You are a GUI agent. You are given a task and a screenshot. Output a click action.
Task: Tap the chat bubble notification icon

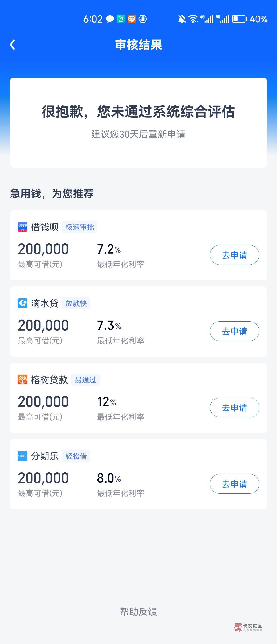(110, 19)
